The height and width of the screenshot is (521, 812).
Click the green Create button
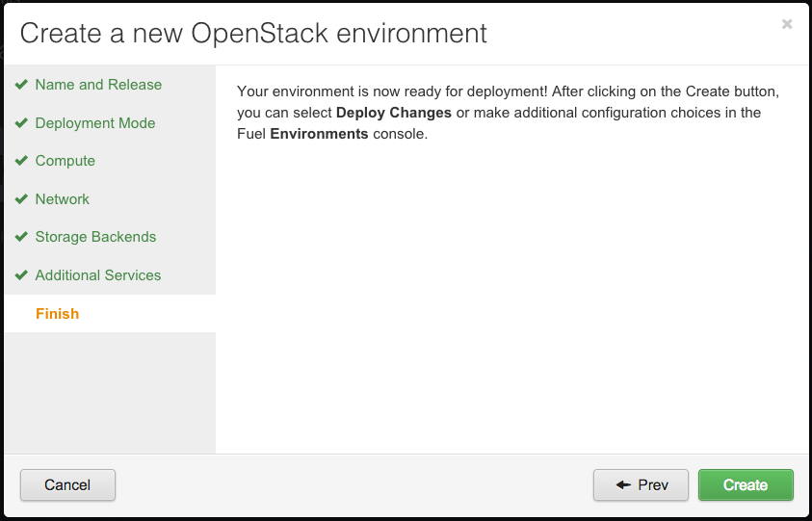point(746,484)
